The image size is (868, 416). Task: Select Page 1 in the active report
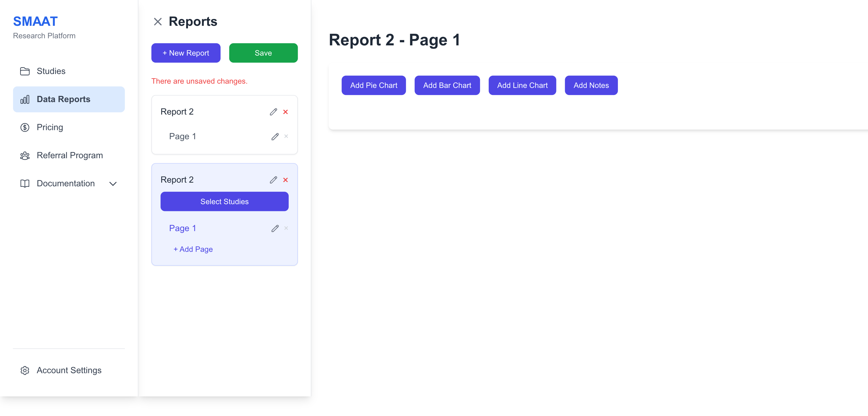coord(183,228)
